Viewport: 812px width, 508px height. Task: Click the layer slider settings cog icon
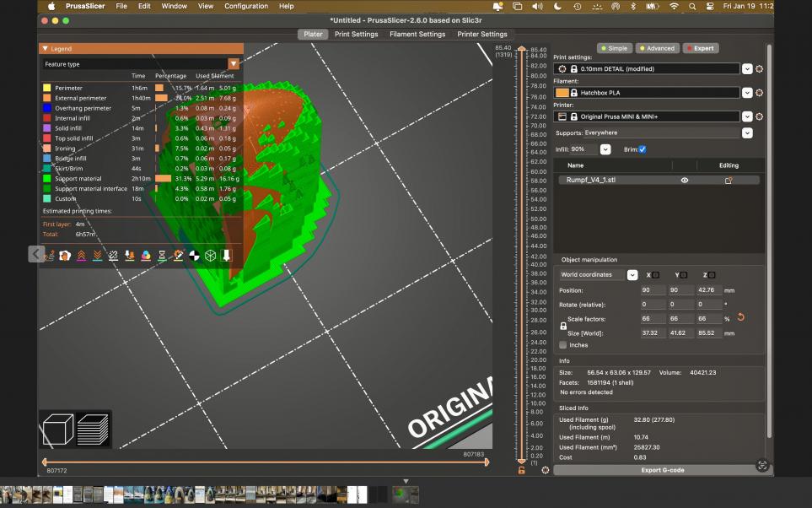(x=546, y=469)
